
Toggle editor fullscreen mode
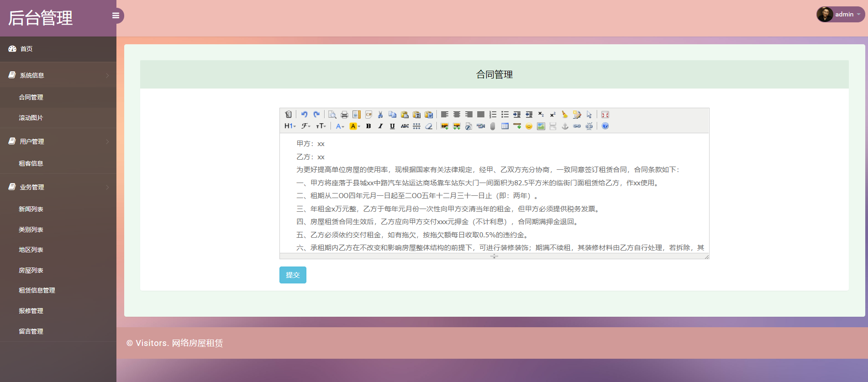coord(605,115)
